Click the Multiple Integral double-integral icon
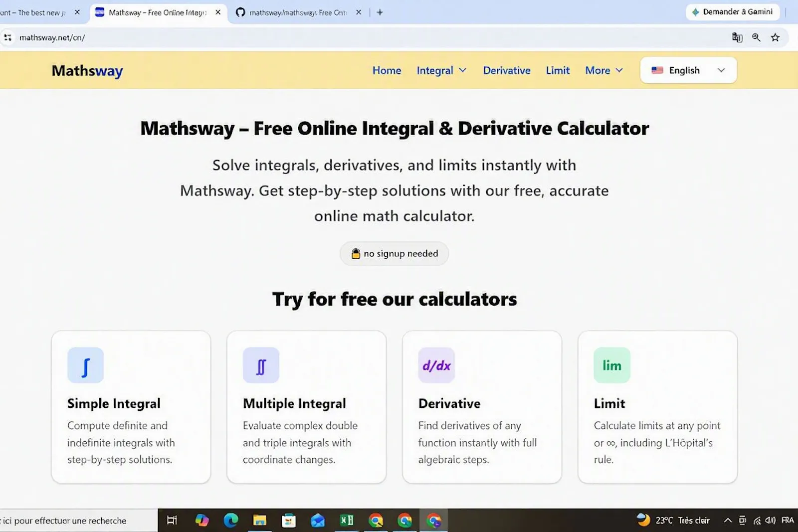The height and width of the screenshot is (532, 798). pyautogui.click(x=261, y=365)
